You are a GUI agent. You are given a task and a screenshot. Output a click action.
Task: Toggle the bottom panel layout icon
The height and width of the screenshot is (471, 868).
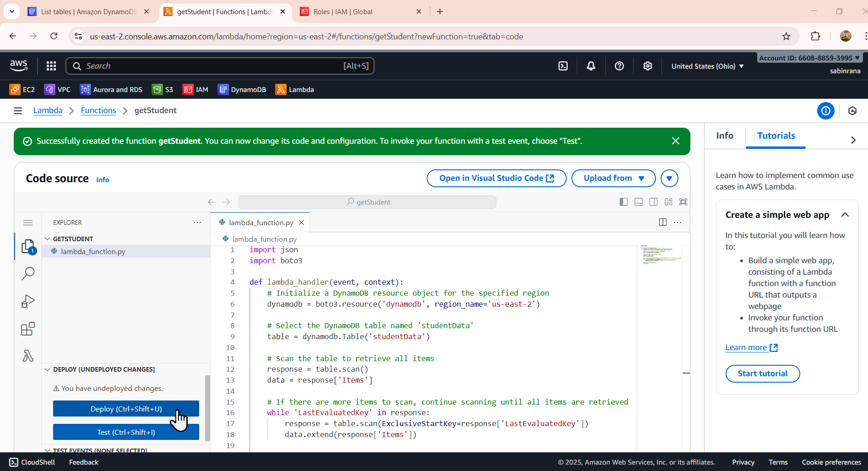point(639,202)
